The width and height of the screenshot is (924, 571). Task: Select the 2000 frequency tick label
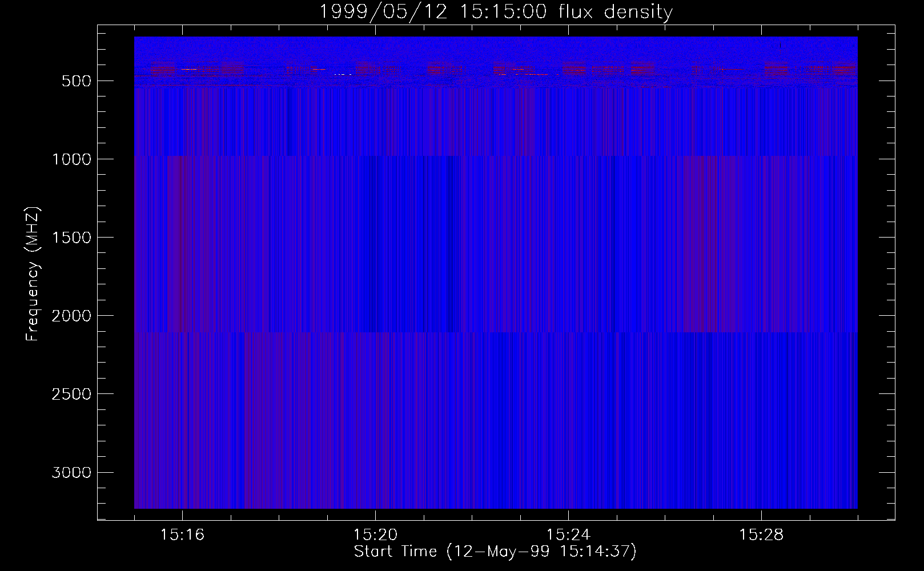click(71, 316)
